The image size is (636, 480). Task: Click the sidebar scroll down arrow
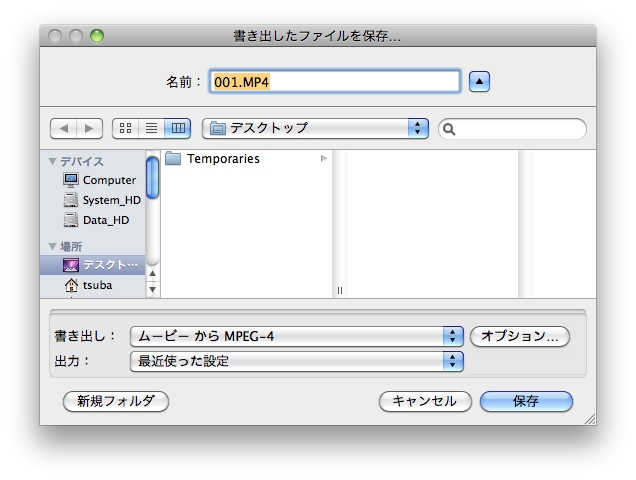point(153,289)
